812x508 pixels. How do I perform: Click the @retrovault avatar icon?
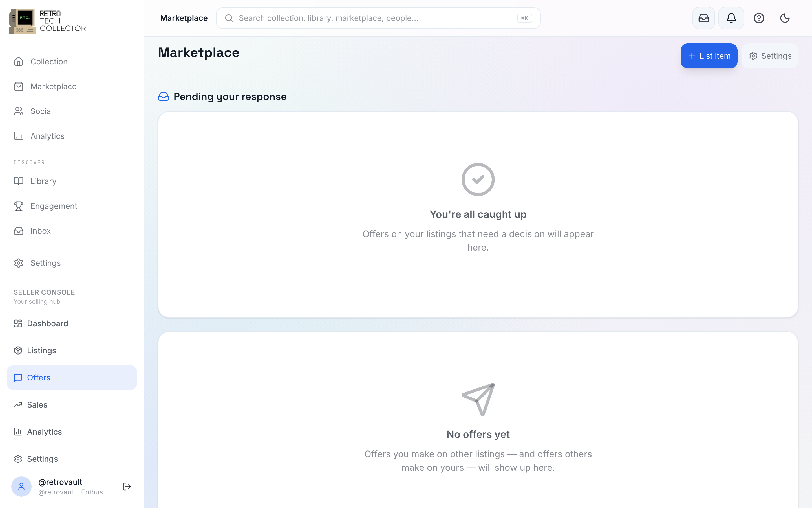click(21, 487)
